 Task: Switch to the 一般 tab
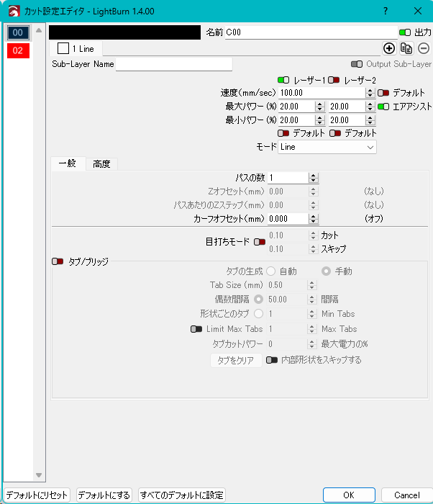coord(68,163)
